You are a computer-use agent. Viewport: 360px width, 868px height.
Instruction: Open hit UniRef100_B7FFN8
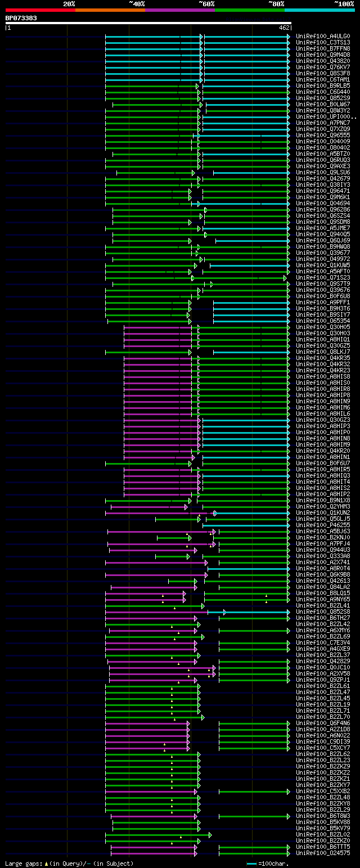[x=323, y=48]
